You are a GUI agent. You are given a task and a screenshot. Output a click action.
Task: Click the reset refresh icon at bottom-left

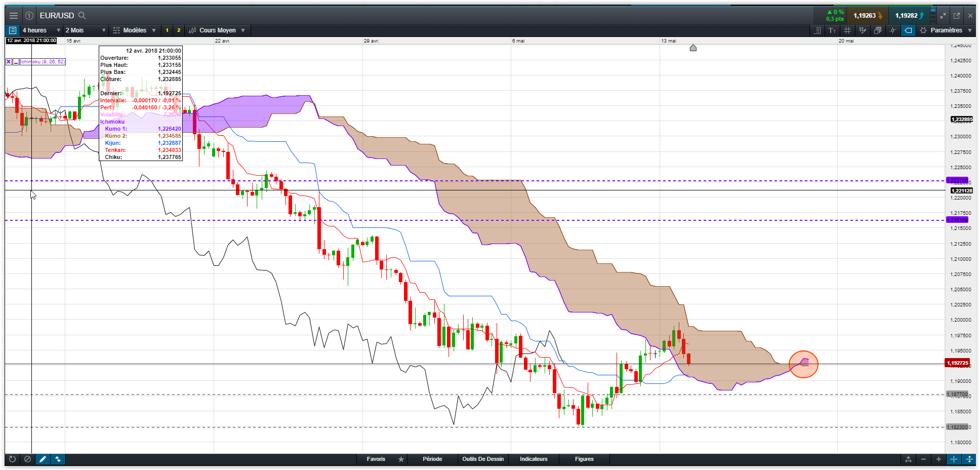point(13,459)
